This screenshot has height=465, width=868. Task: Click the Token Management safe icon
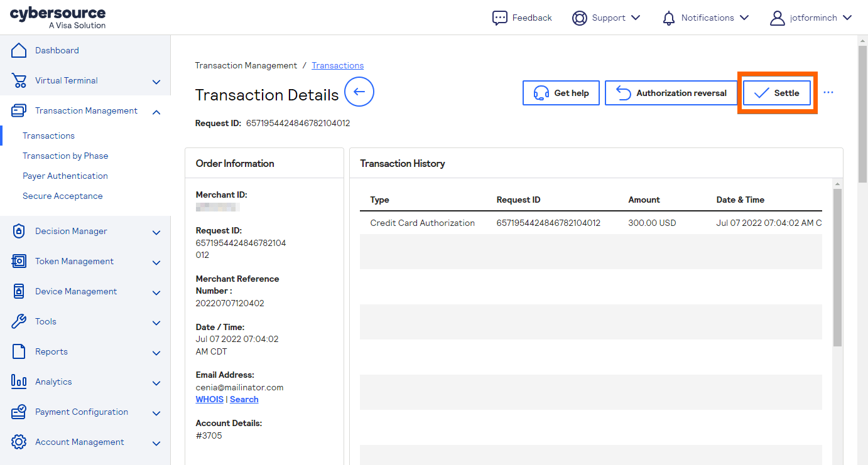[x=19, y=261]
